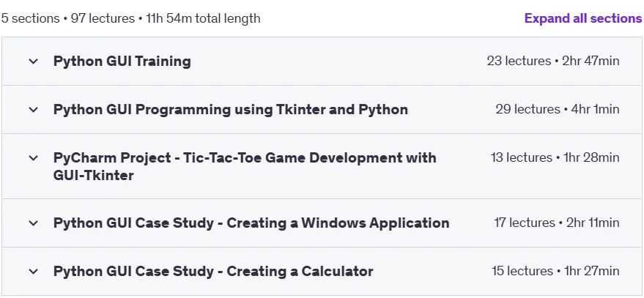Click Expand all sections link
Screen dimensions: 644x298
pos(583,18)
